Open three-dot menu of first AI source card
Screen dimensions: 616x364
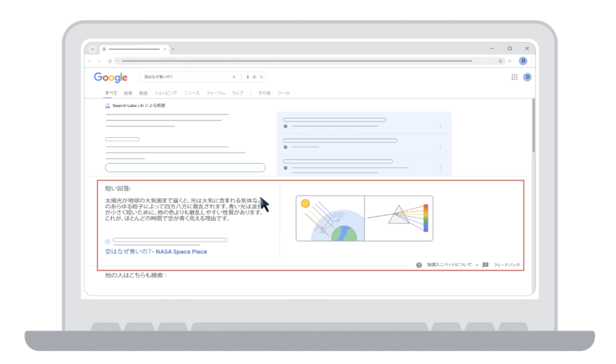(x=440, y=126)
